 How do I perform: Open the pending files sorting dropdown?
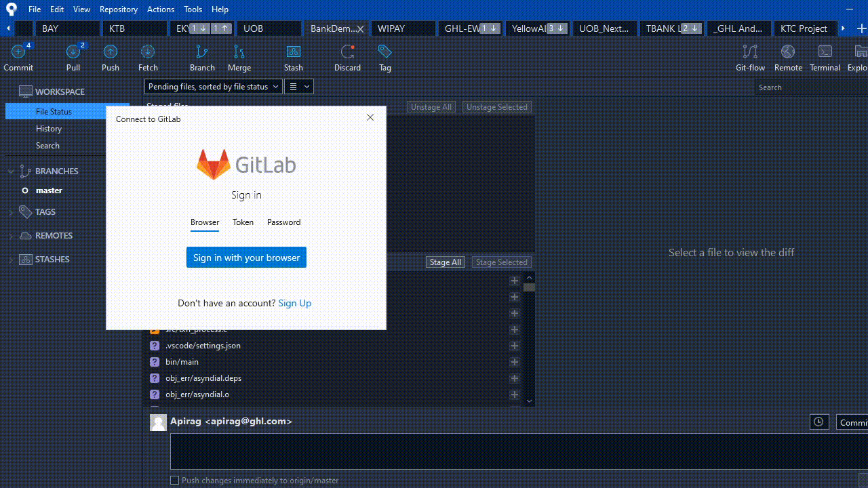pyautogui.click(x=213, y=86)
